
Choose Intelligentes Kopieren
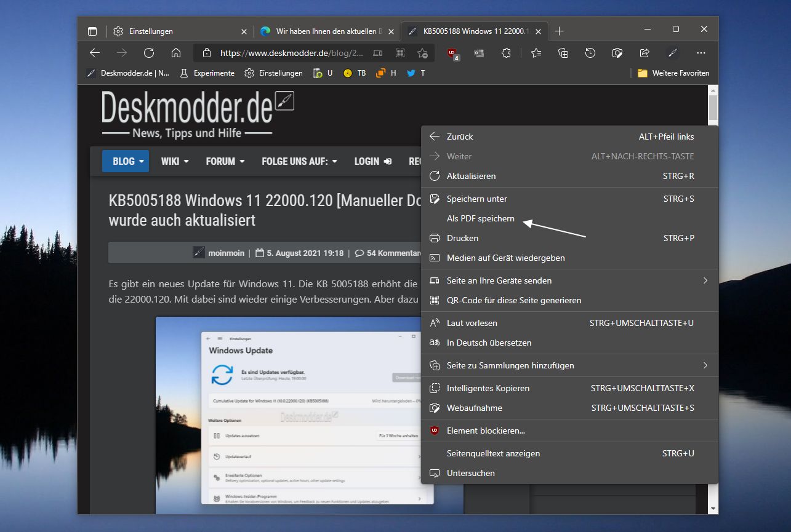(570, 388)
